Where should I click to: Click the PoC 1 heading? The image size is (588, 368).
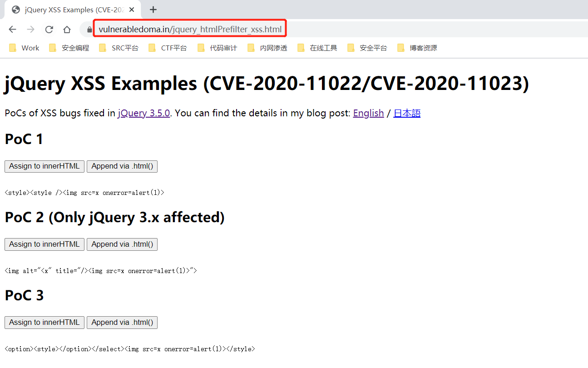pyautogui.click(x=24, y=139)
